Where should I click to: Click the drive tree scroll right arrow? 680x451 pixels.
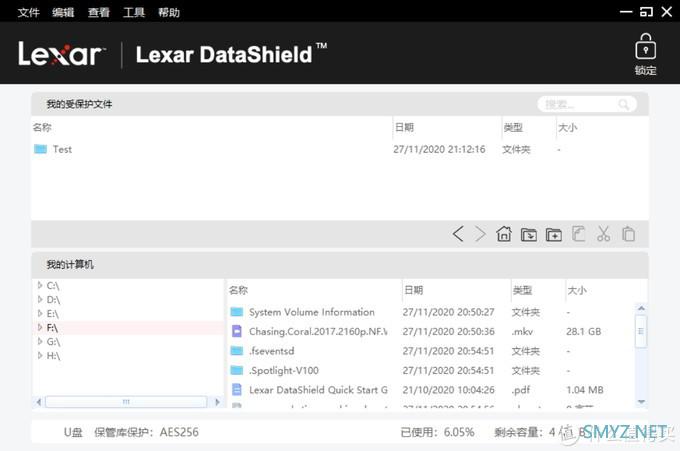click(x=217, y=402)
